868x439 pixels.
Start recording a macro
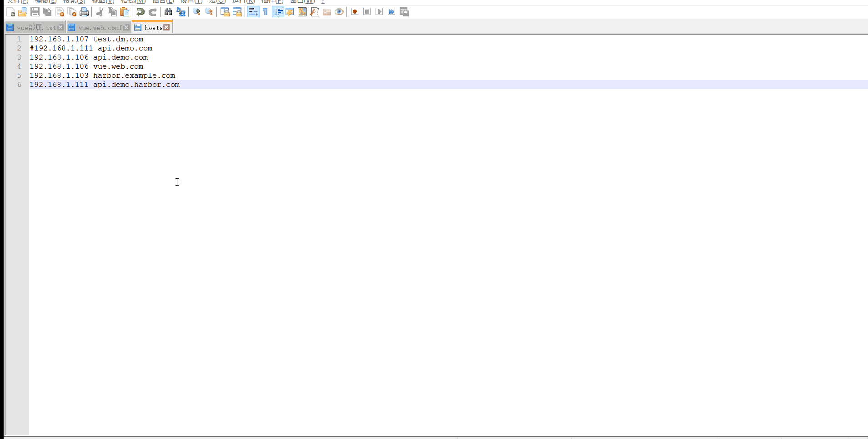(354, 12)
